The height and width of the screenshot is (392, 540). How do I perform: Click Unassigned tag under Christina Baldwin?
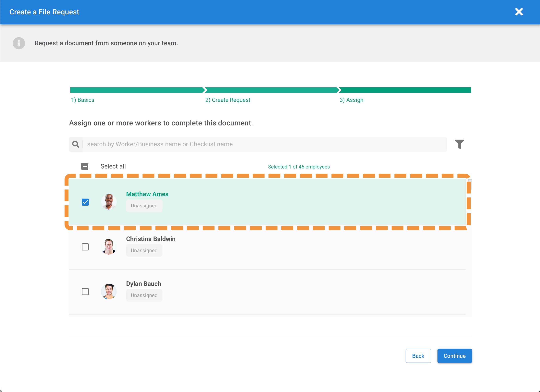click(144, 250)
